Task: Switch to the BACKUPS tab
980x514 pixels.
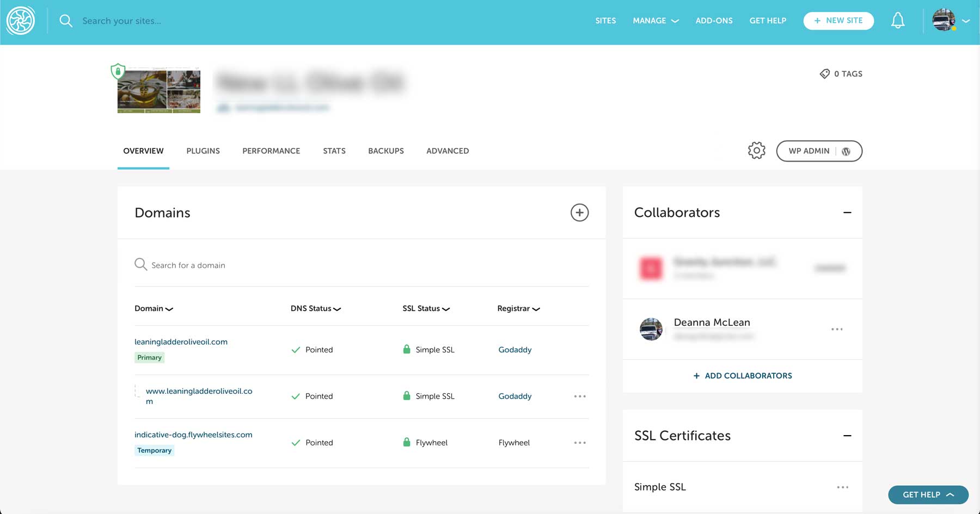Action: pyautogui.click(x=386, y=151)
